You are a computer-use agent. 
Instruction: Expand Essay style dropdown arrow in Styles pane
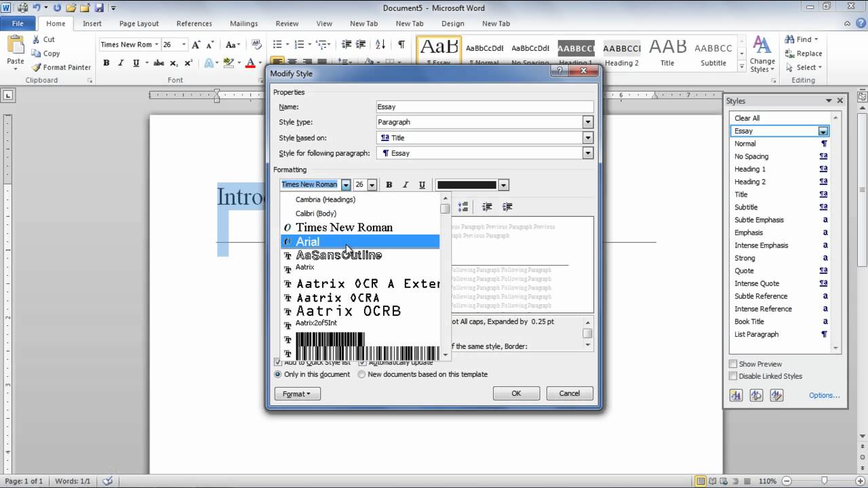click(823, 131)
